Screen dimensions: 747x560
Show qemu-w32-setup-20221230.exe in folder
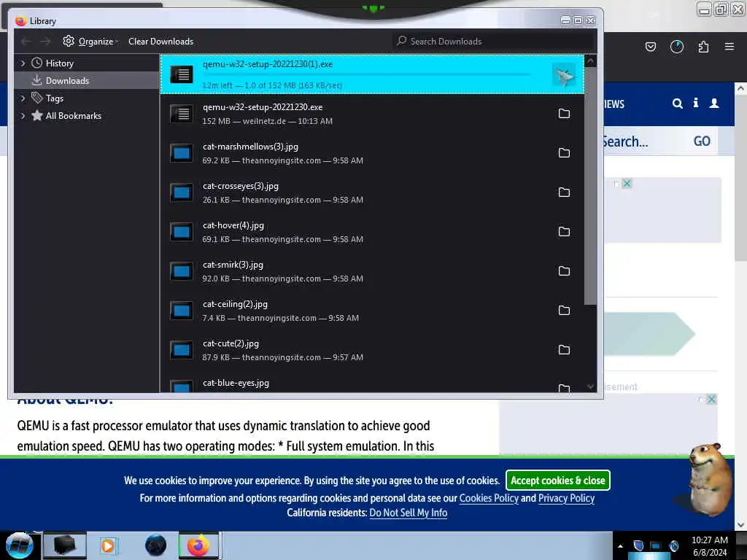point(564,113)
